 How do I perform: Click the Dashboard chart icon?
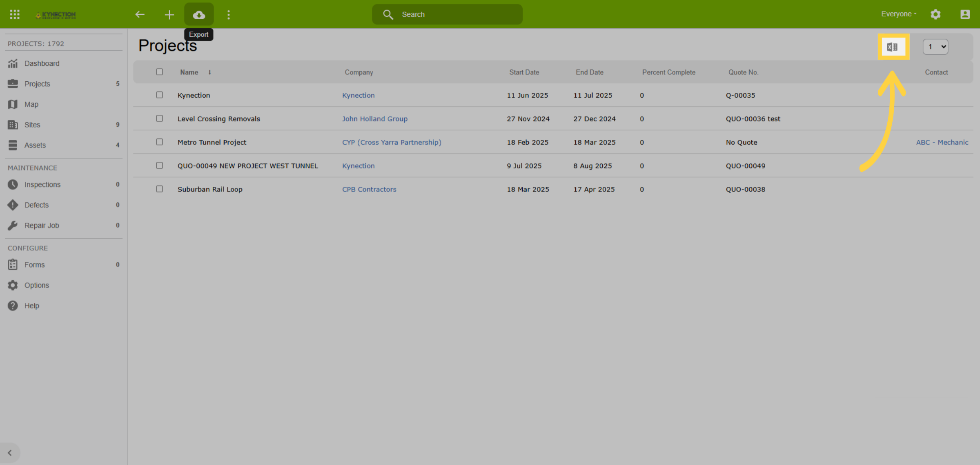(x=13, y=63)
